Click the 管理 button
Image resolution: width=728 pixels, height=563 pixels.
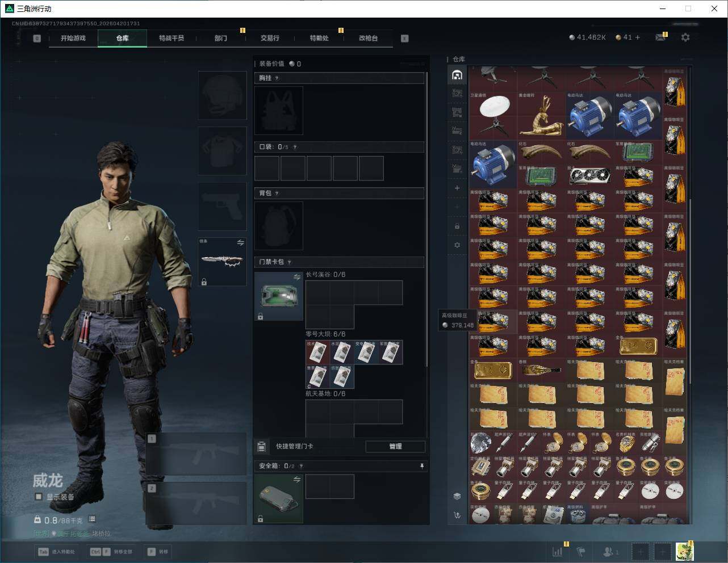click(x=395, y=447)
